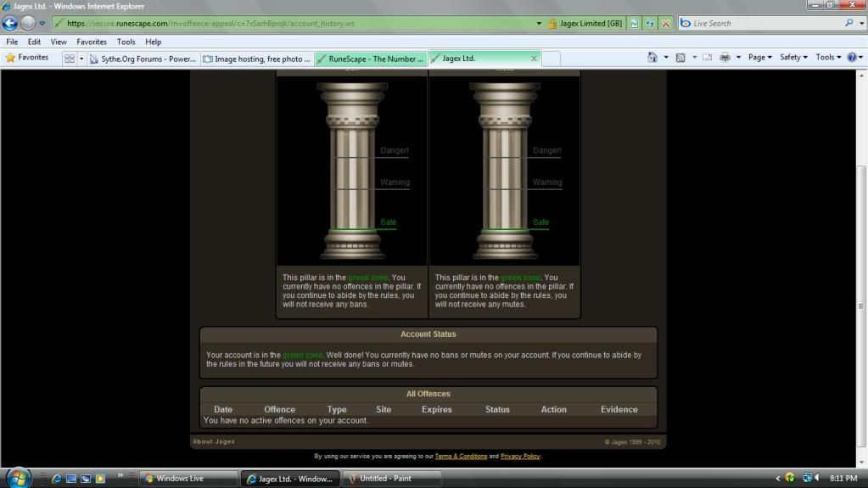Screen dimensions: 868x488
Task: Click the blue Help question icon
Action: (x=852, y=57)
